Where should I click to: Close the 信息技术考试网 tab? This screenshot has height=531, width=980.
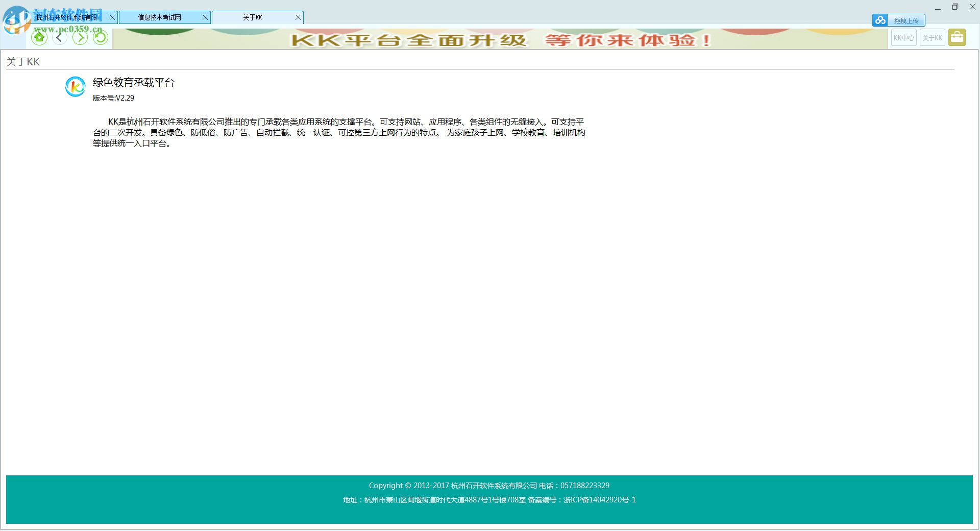coord(205,17)
